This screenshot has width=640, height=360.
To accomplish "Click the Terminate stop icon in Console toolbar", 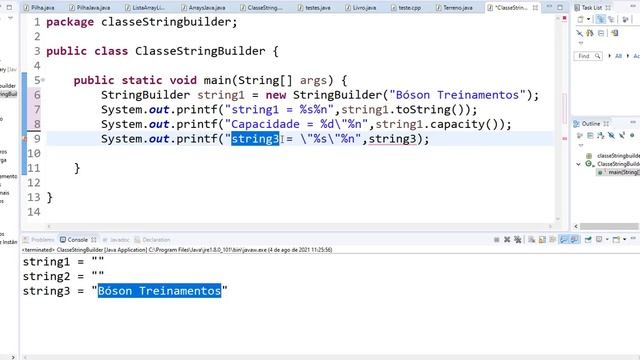I will 497,240.
